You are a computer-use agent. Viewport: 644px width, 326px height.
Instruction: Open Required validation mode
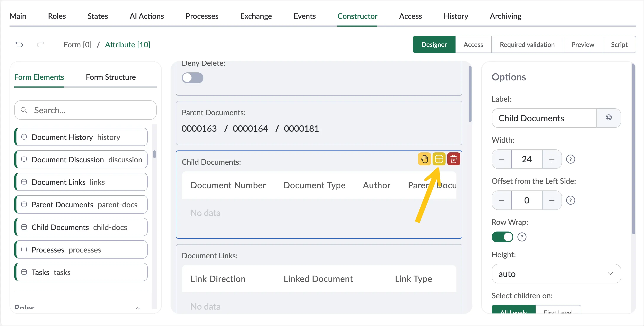click(x=527, y=45)
